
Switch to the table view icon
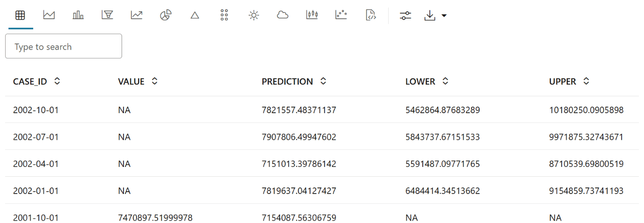click(20, 15)
